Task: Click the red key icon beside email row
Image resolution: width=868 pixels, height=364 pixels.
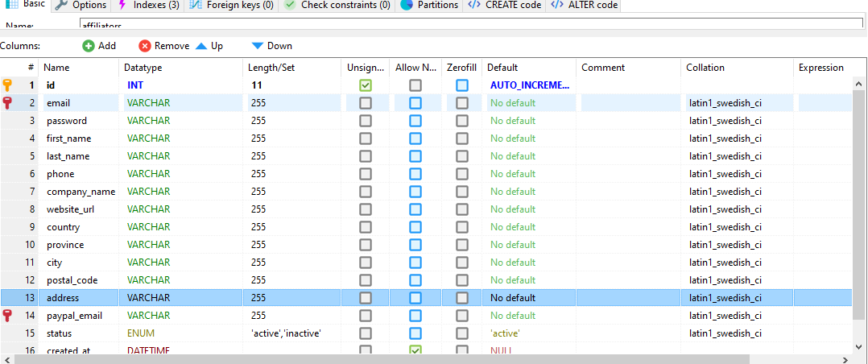Action: coord(8,102)
